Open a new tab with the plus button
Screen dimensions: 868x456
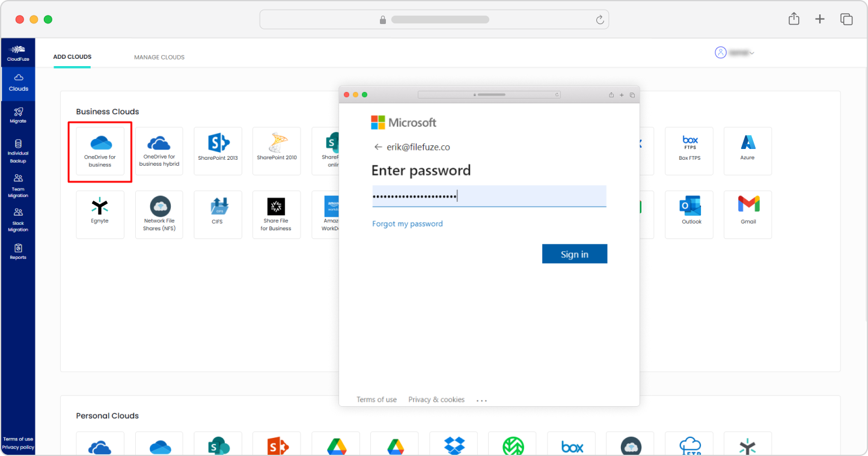coord(820,19)
